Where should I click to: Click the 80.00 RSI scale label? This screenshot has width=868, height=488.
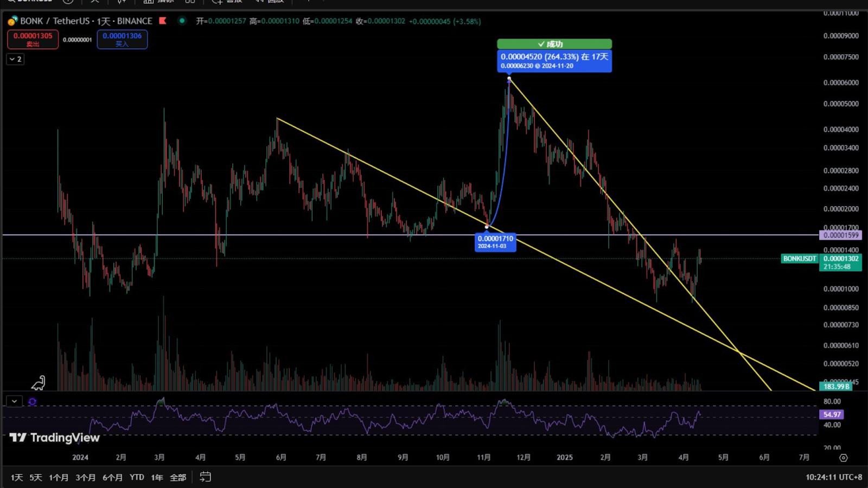[832, 401]
